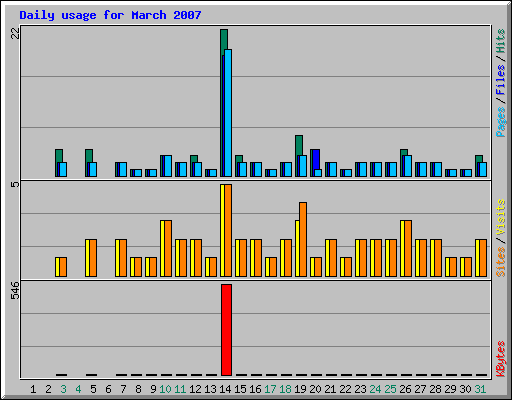Click the orange Sites bar on day 5
512x400 pixels.
pyautogui.click(x=93, y=258)
